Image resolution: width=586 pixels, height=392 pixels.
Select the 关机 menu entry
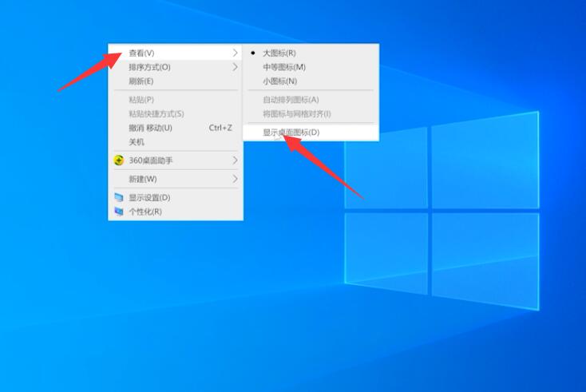[176, 142]
